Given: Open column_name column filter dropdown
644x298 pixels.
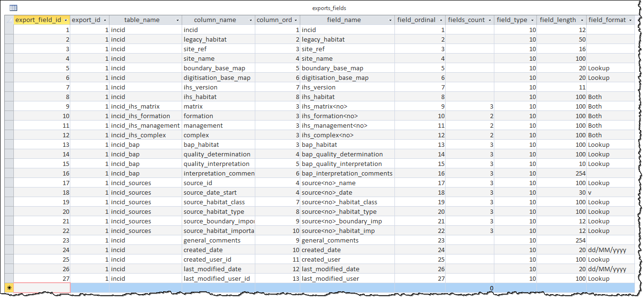Looking at the screenshot, I should 251,20.
